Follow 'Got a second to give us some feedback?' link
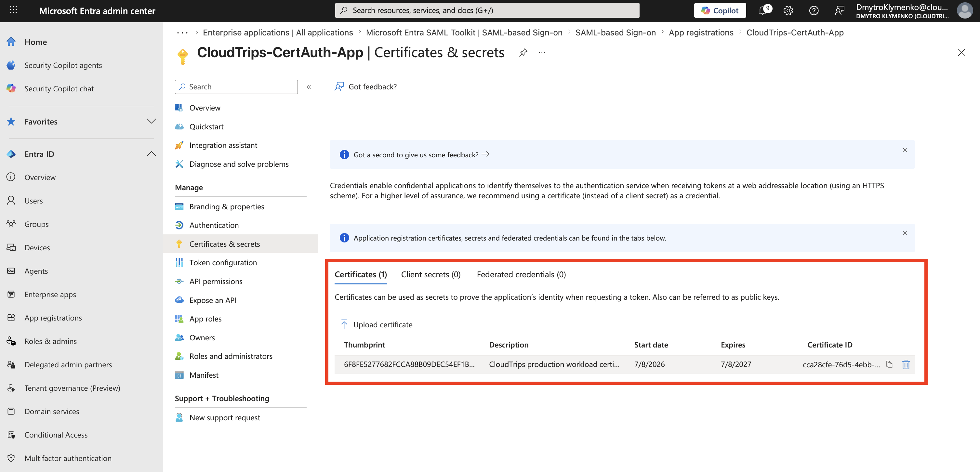Viewport: 980px width, 472px height. (x=421, y=154)
